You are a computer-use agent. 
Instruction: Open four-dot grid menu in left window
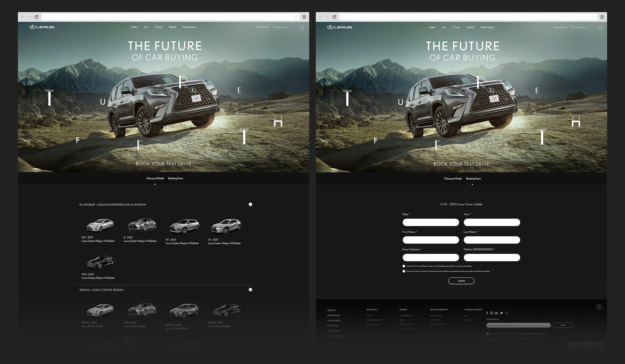(302, 27)
